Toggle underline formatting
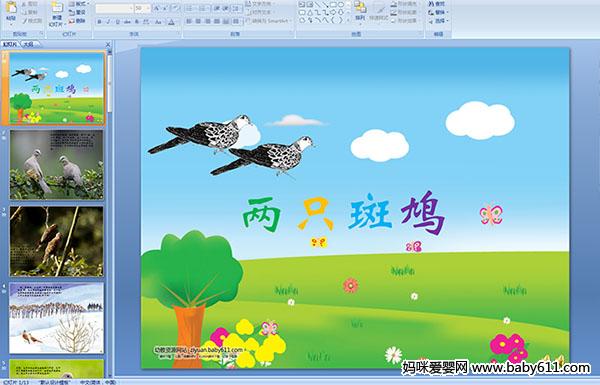600x385 pixels. (x=117, y=22)
